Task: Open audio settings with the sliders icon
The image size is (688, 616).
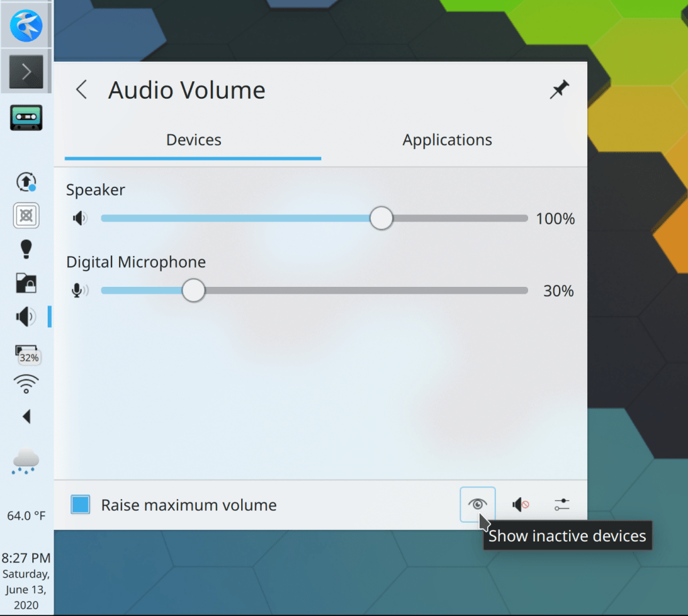Action: (x=562, y=504)
